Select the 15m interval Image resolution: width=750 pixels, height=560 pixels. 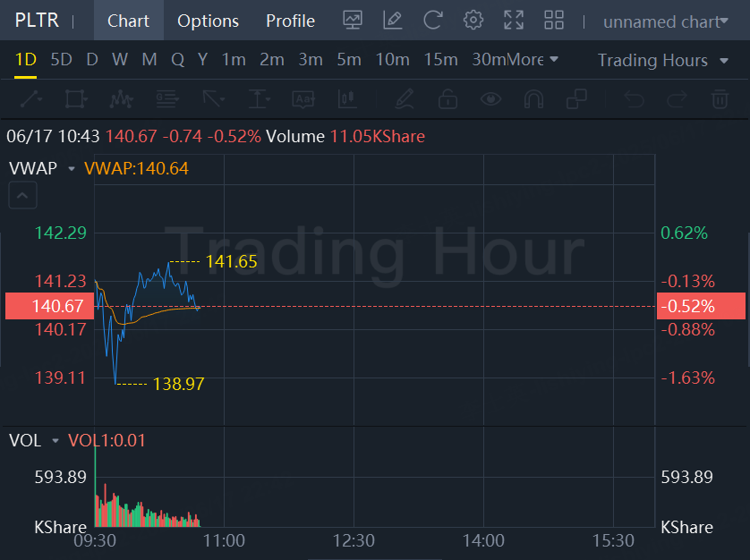coord(440,59)
